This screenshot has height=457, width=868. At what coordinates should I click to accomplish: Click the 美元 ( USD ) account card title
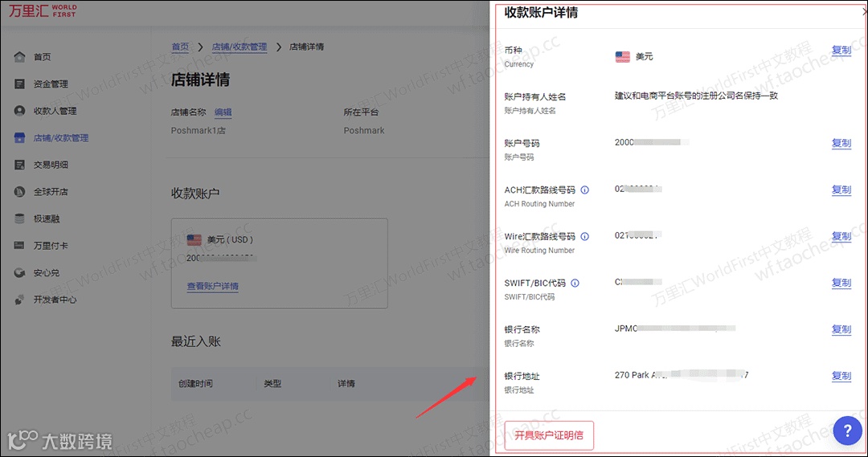230,239
